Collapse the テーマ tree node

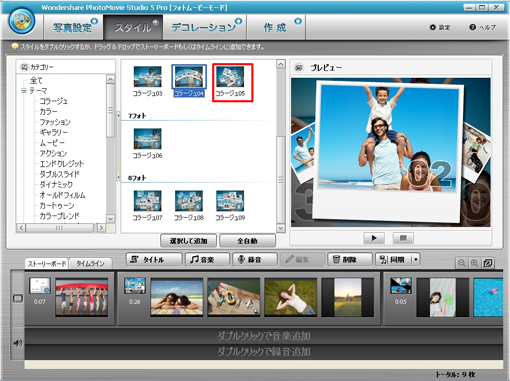(x=24, y=90)
